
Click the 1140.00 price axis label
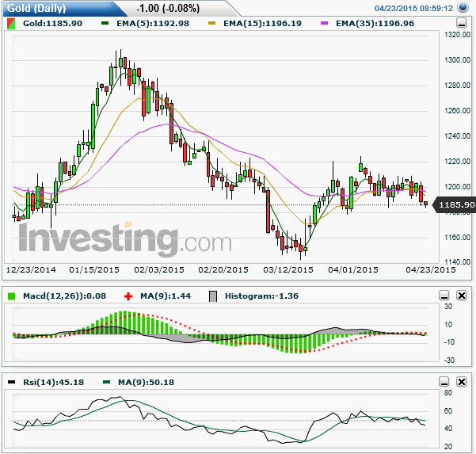(x=458, y=261)
